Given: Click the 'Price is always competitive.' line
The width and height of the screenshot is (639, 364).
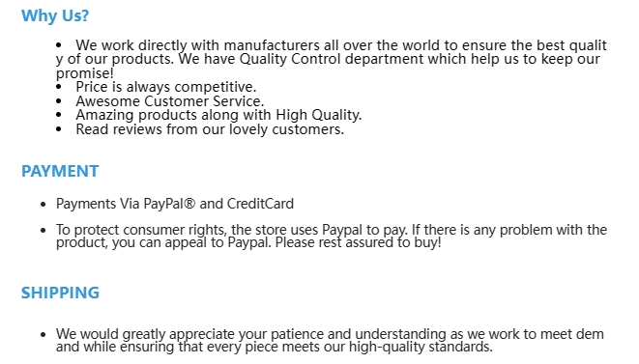Looking at the screenshot, I should pos(166,87).
